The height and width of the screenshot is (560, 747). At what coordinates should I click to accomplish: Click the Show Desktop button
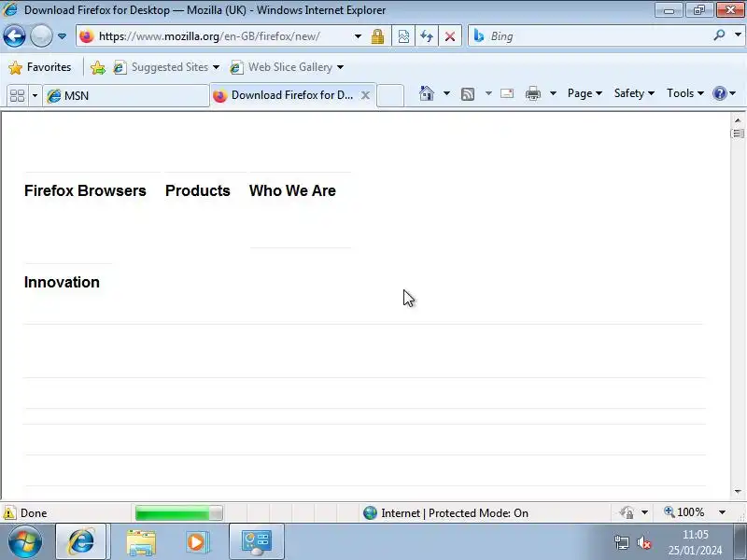pyautogui.click(x=740, y=541)
